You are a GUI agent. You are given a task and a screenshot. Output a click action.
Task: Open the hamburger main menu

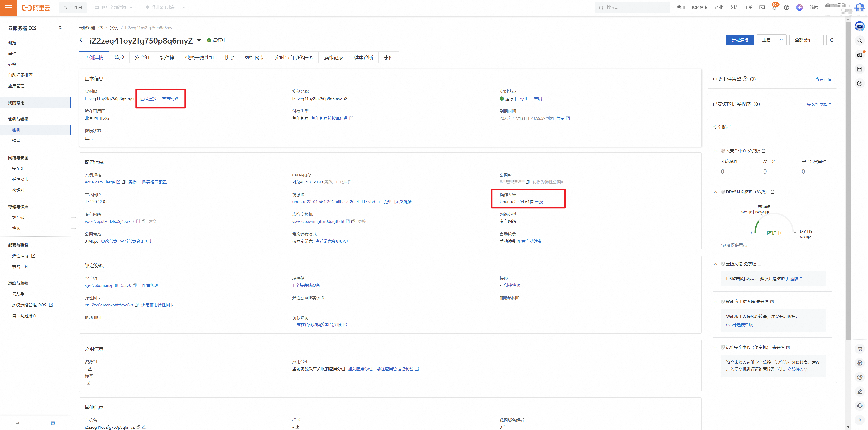[x=8, y=8]
